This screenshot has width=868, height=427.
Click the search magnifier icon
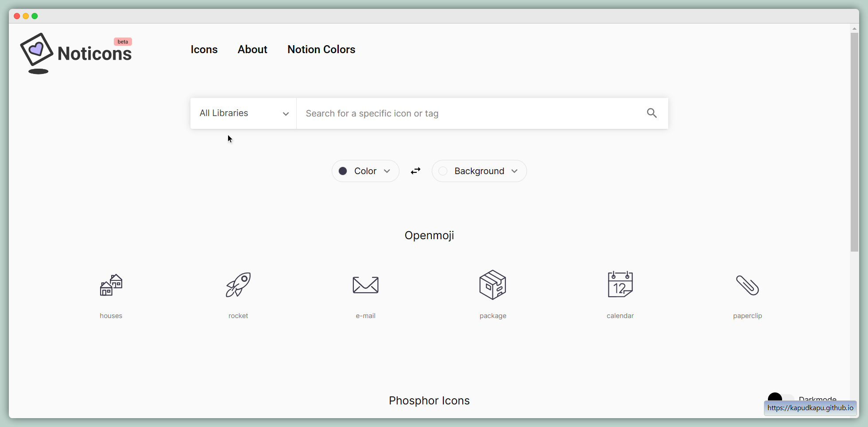pyautogui.click(x=651, y=113)
